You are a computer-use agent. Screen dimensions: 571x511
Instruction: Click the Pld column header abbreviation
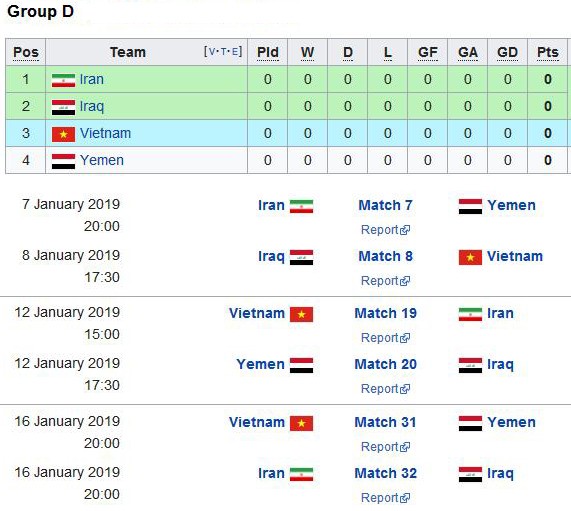(268, 52)
